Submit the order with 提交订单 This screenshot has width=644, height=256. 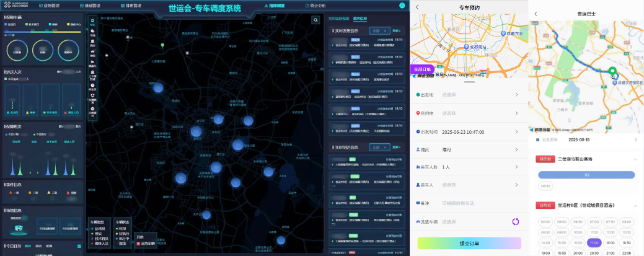[469, 243]
